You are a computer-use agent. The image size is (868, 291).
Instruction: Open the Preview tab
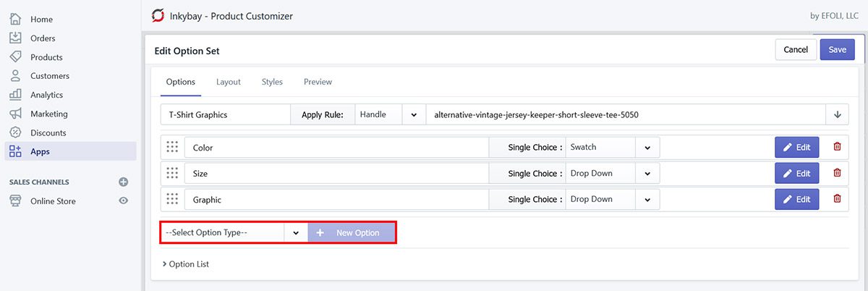318,82
